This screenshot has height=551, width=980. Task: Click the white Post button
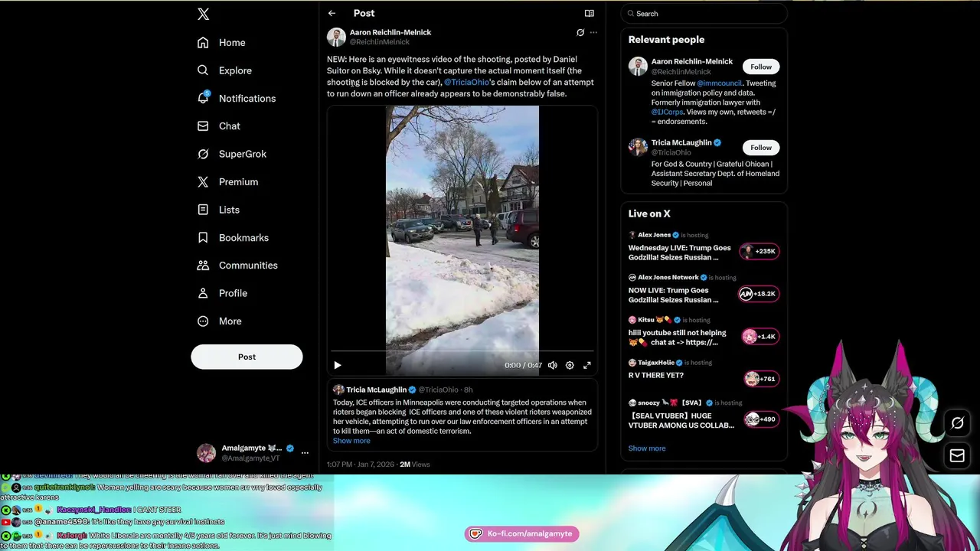coord(247,357)
